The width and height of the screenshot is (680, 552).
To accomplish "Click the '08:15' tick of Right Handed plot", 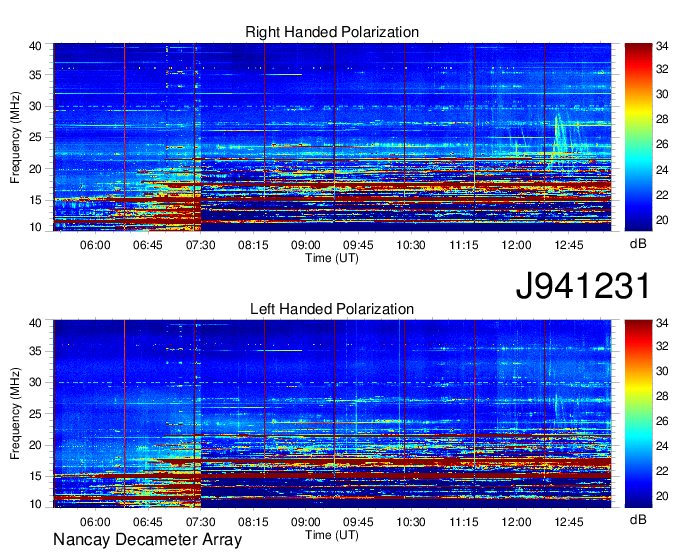I will point(253,245).
